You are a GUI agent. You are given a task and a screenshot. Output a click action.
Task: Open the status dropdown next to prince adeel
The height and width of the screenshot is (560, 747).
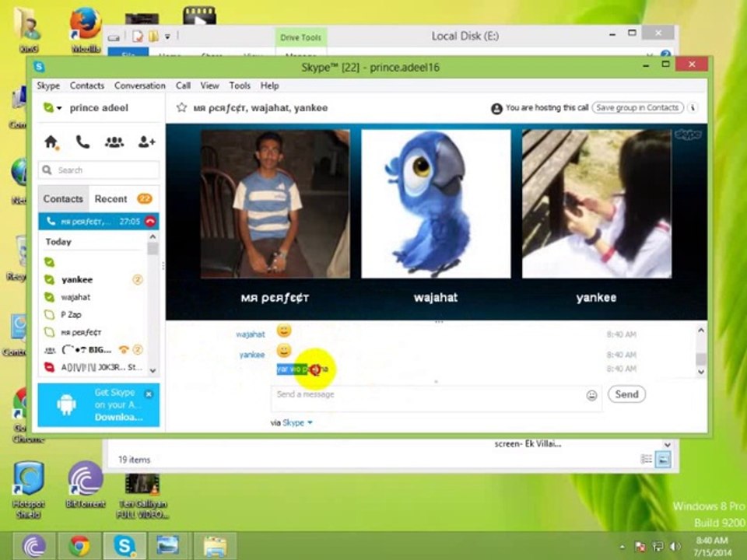point(59,108)
